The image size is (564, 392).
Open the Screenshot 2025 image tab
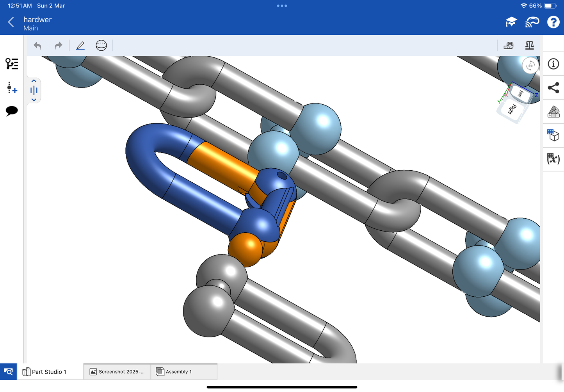click(117, 372)
